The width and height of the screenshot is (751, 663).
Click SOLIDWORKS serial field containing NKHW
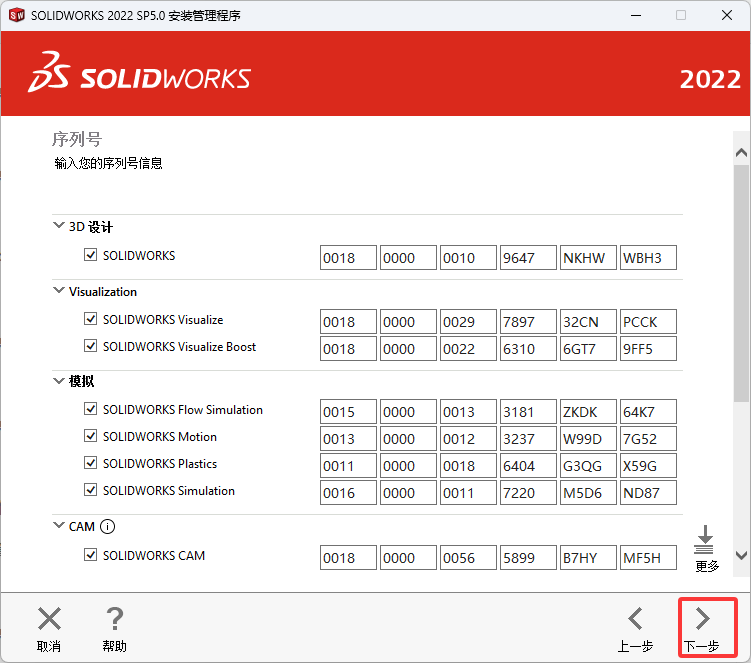pyautogui.click(x=588, y=258)
